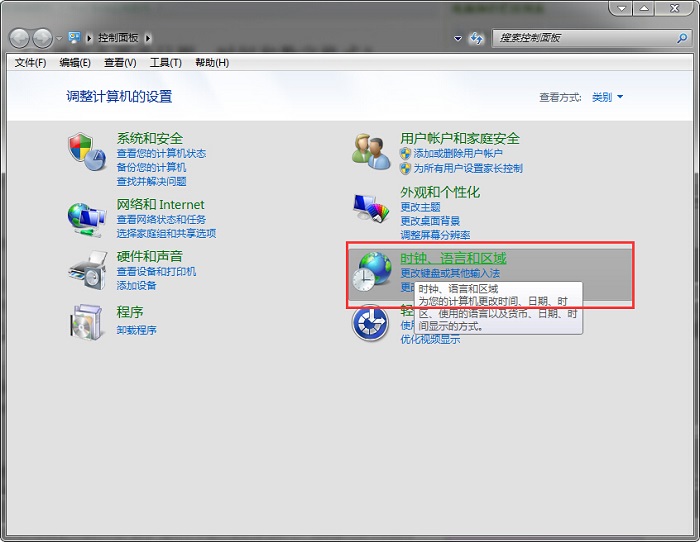Click the address bar refresh icon

tap(477, 38)
